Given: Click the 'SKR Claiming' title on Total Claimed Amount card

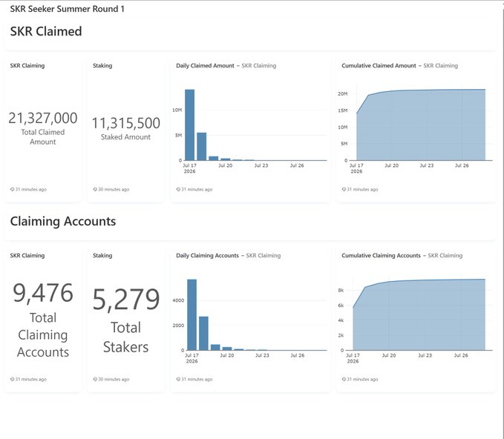Looking at the screenshot, I should (27, 66).
